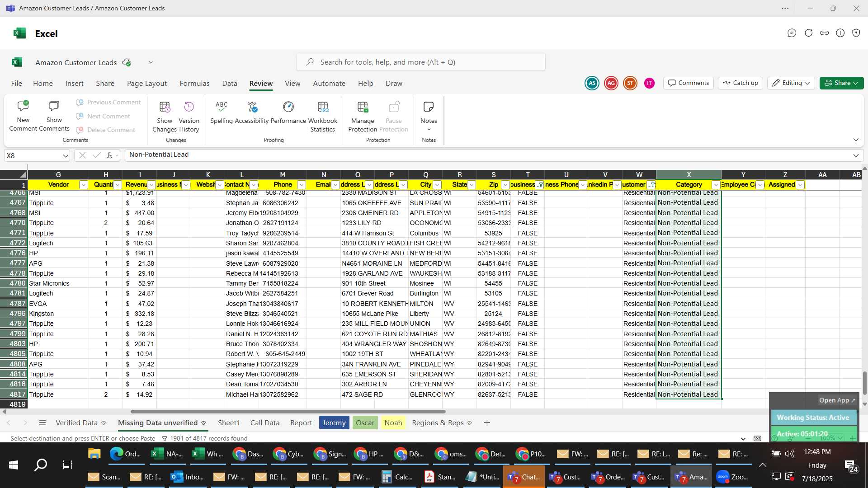Switch to the Formulas ribbon tab
The image size is (868, 488).
point(194,84)
